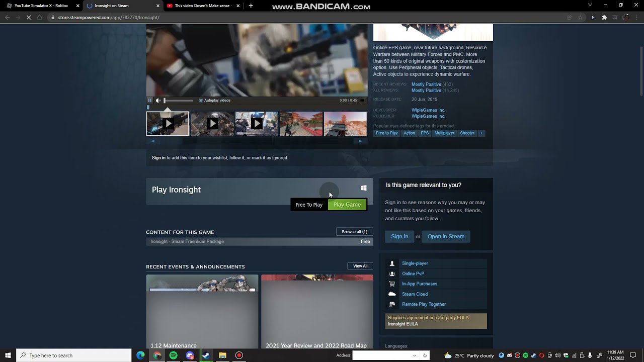Toggle the Autoplay videos checkbox
The image size is (644, 362).
[x=201, y=101]
